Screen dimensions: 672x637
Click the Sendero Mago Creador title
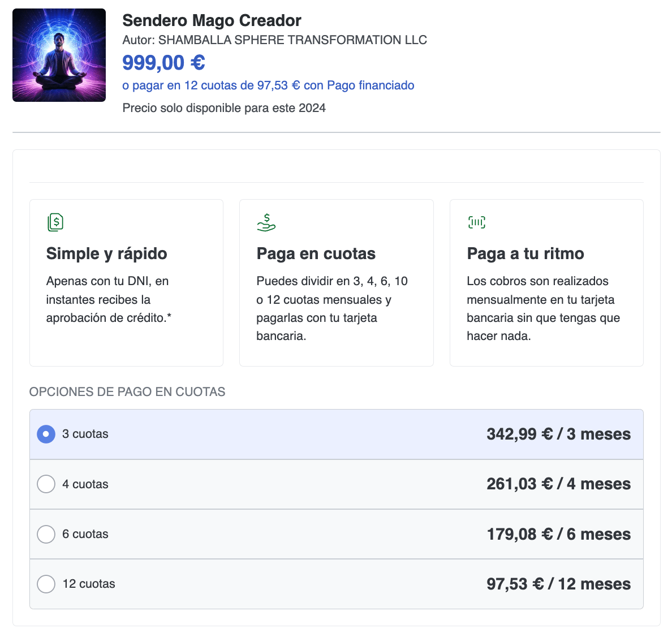(x=212, y=20)
